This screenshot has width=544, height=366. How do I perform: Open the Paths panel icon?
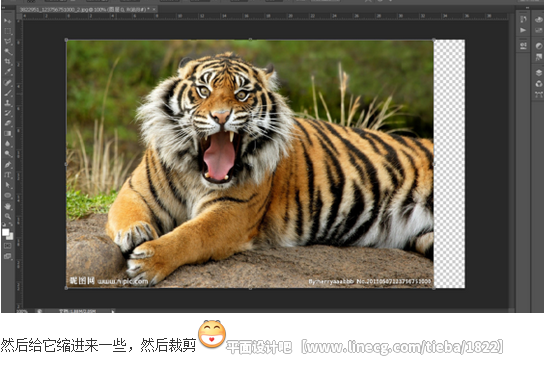click(539, 94)
